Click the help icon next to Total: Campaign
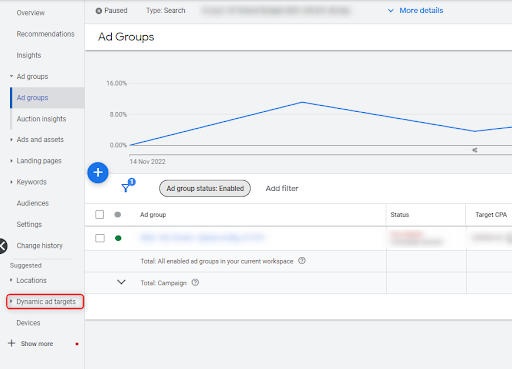512x369 pixels. 195,283
